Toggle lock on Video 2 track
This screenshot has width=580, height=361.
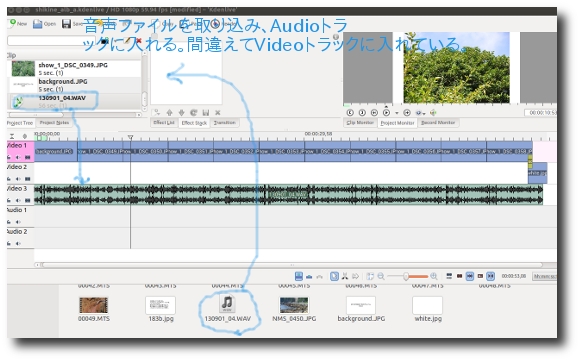[9, 179]
